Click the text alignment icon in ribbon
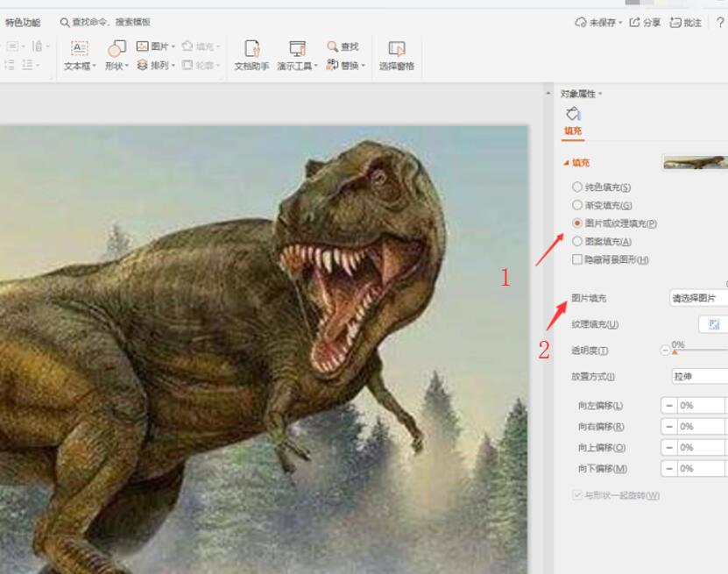The image size is (728, 574). pyautogui.click(x=12, y=46)
